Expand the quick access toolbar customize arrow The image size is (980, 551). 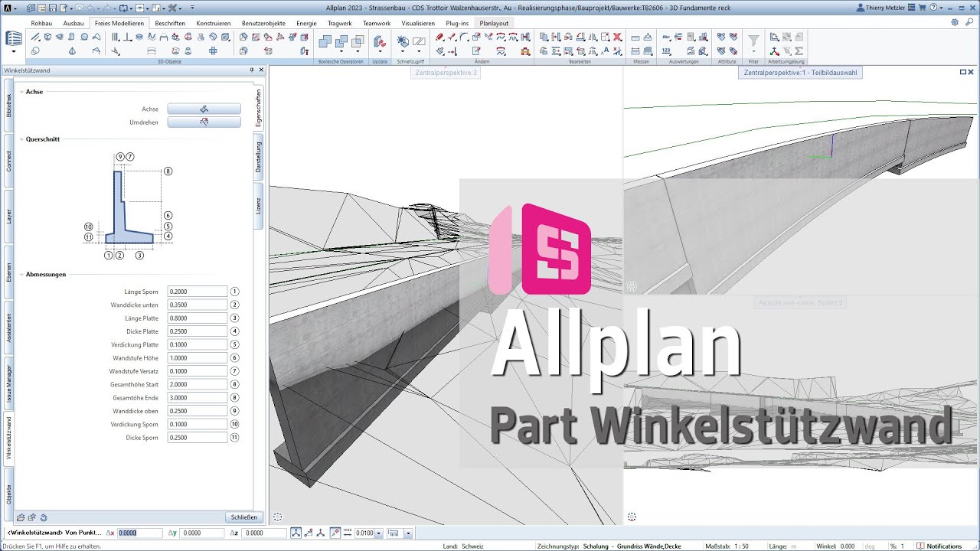(192, 8)
